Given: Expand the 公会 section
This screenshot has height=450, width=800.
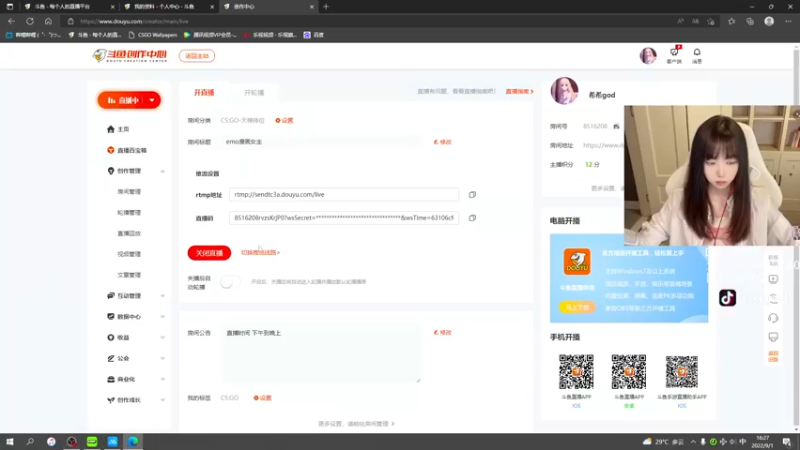Looking at the screenshot, I should coord(162,359).
